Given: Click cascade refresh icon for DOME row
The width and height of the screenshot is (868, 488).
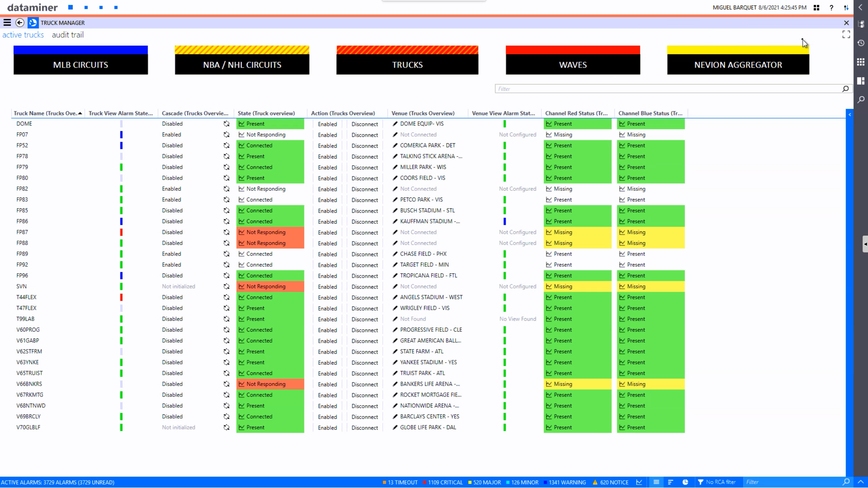Looking at the screenshot, I should tap(226, 124).
